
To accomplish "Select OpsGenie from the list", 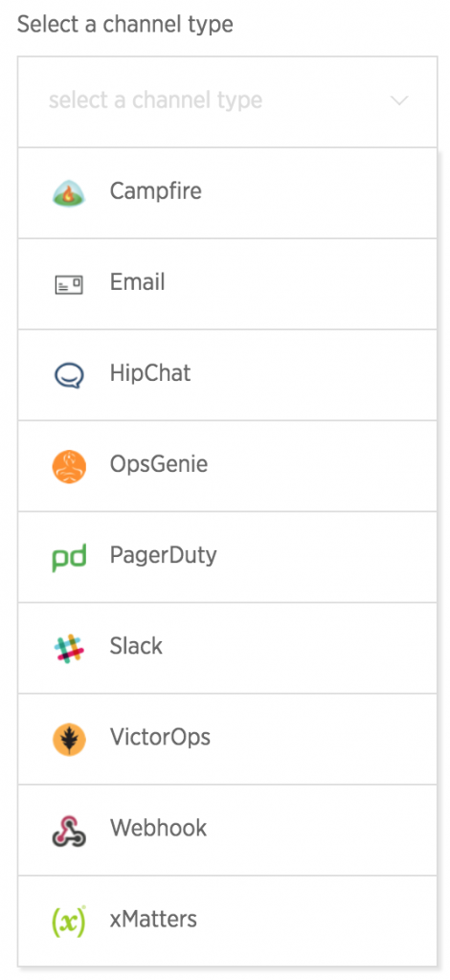I will click(x=228, y=466).
